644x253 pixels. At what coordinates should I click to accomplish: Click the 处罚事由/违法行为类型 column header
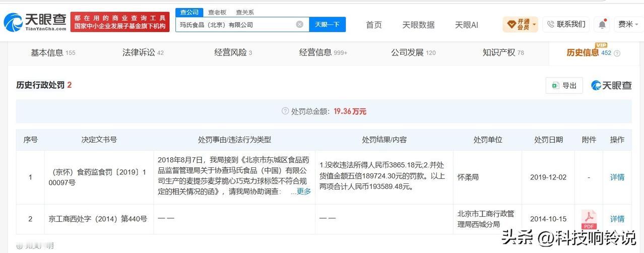[x=234, y=140]
